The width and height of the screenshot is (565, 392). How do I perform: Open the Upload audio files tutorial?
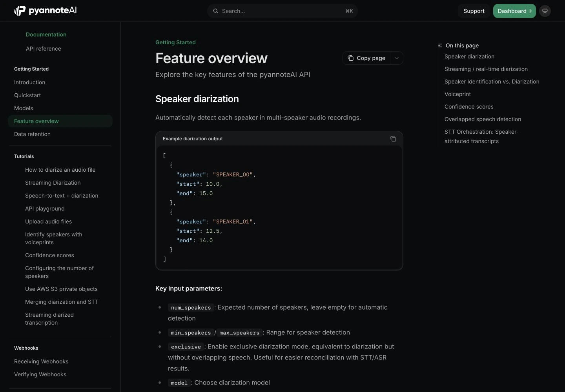pos(49,221)
